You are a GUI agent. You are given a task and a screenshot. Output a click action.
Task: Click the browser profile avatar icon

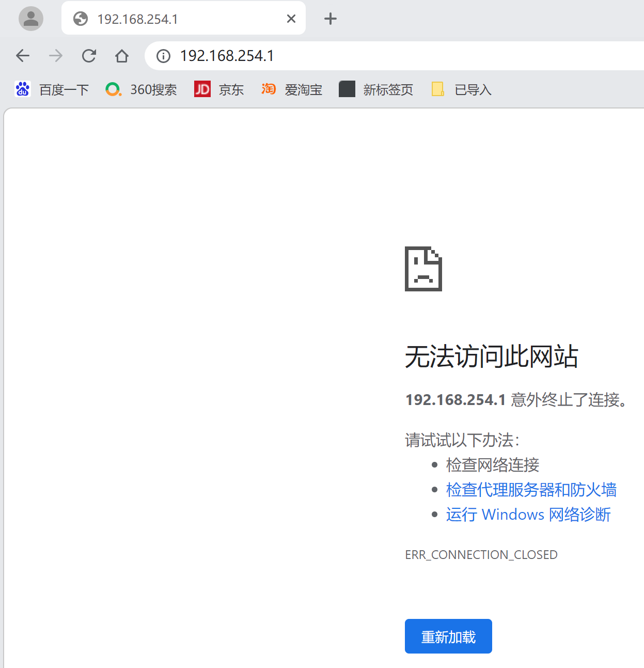(31, 19)
